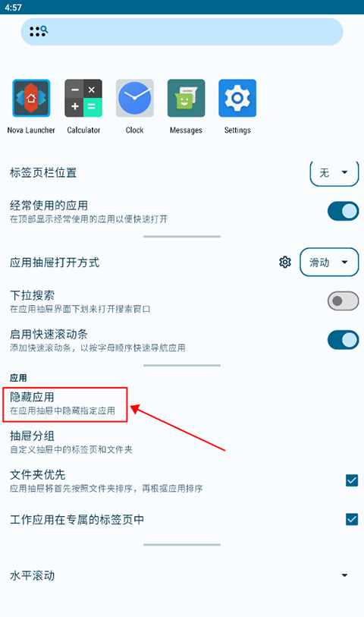Viewport: 364px width, 617px height.
Task: Disable the 启用快速滚动条 switch
Action: [x=344, y=340]
